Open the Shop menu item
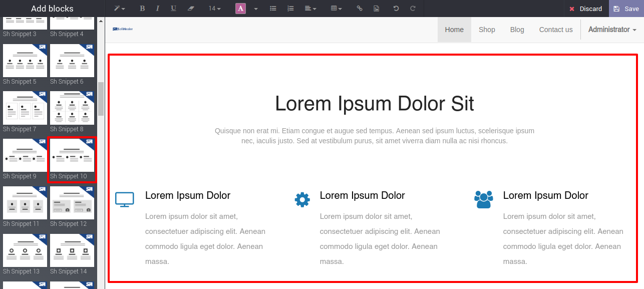This screenshot has height=289, width=644. click(487, 30)
